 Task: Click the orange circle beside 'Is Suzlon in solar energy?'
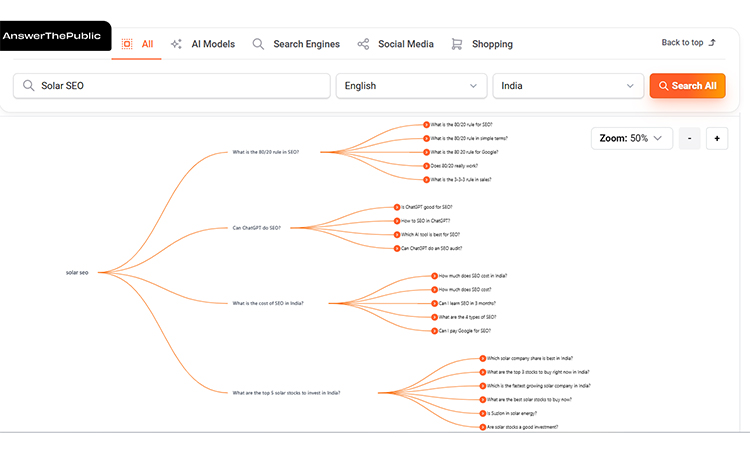(481, 413)
